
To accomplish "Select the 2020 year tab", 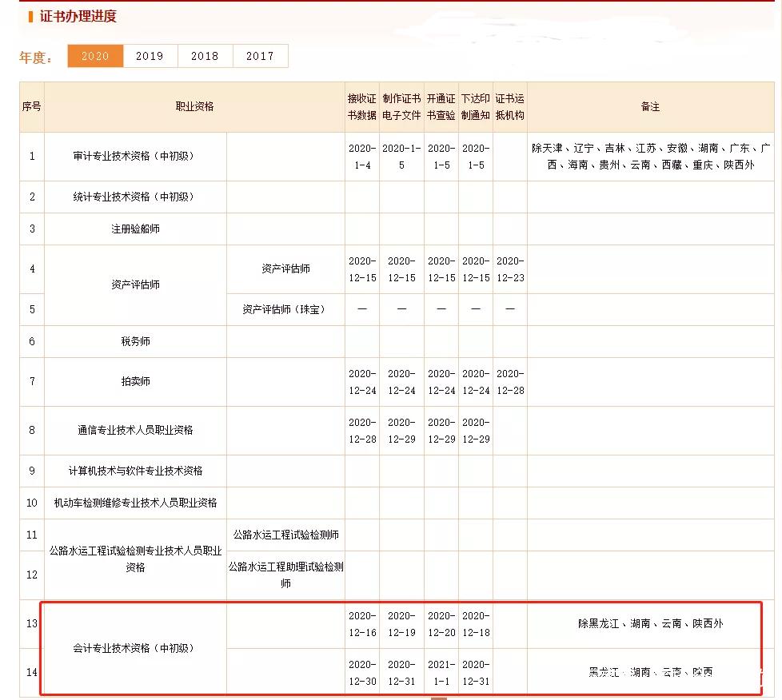I will pos(95,56).
